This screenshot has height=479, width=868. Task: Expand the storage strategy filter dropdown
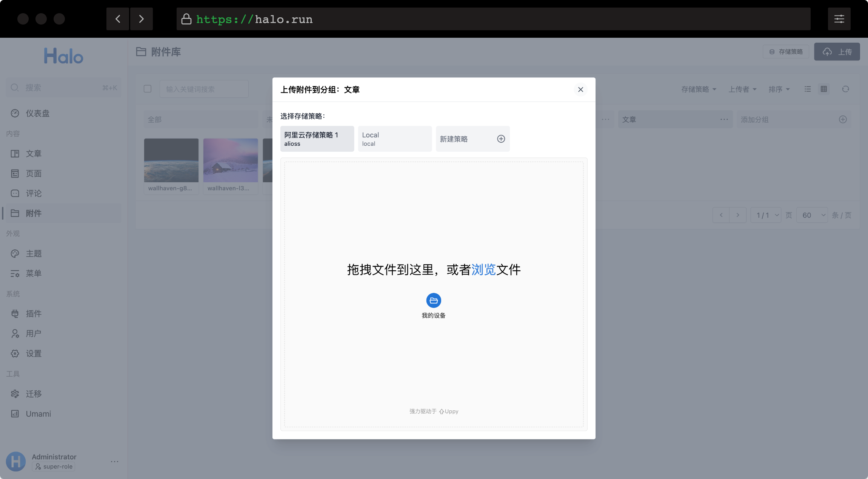[699, 89]
